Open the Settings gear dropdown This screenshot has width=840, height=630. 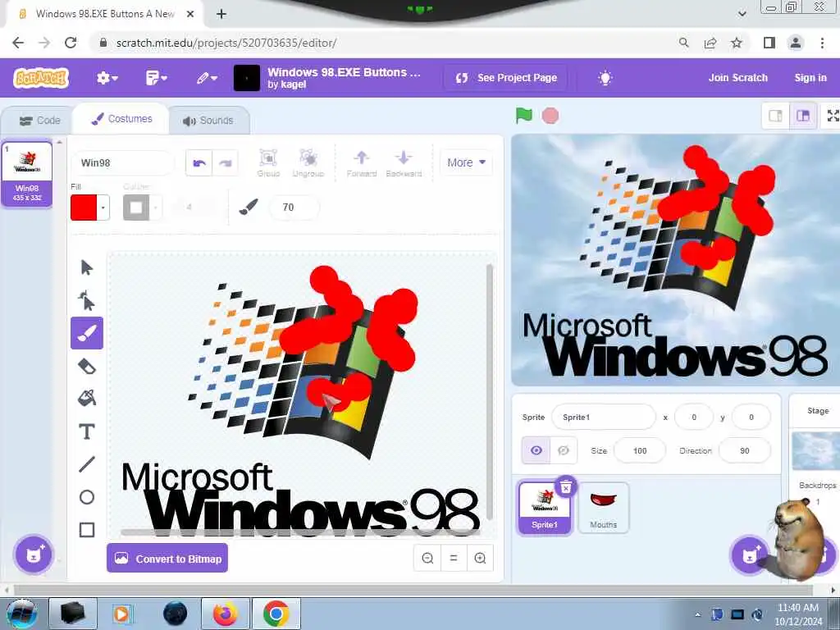[107, 78]
